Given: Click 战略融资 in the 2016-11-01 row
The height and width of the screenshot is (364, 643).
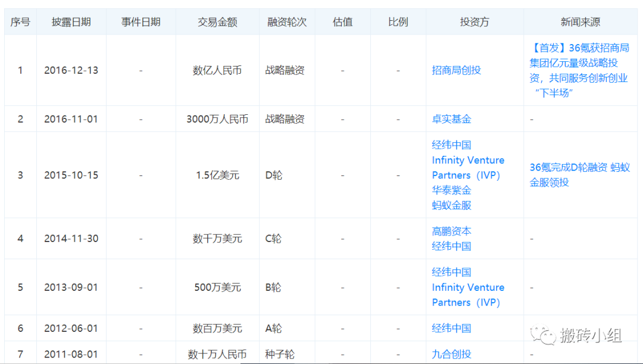Looking at the screenshot, I should point(285,119).
